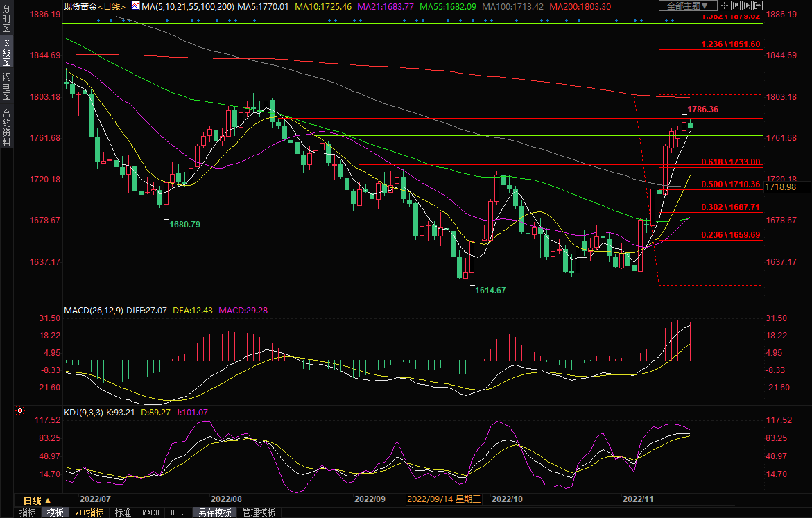Image resolution: width=812 pixels, height=518 pixels.
Task: Open 合约资料 contract info tab
Action: (6, 127)
